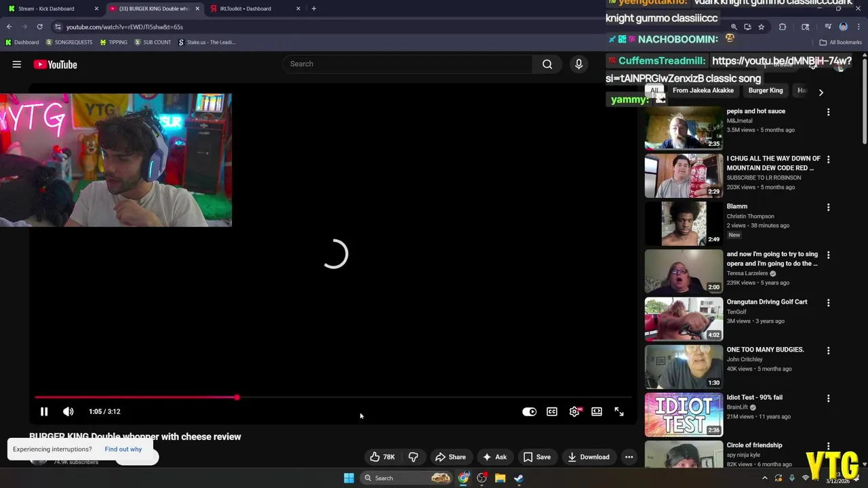The width and height of the screenshot is (868, 488).
Task: Open the Windows Start menu
Action: pyautogui.click(x=349, y=478)
